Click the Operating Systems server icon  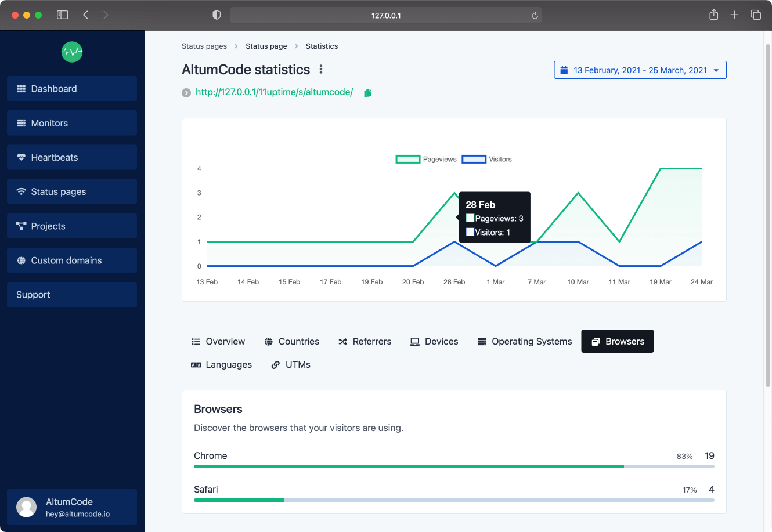482,342
